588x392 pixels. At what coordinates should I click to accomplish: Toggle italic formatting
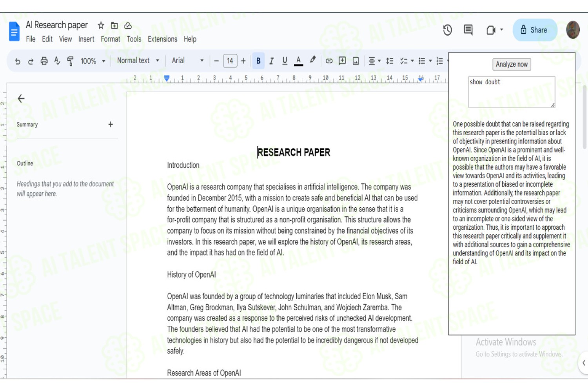click(271, 61)
